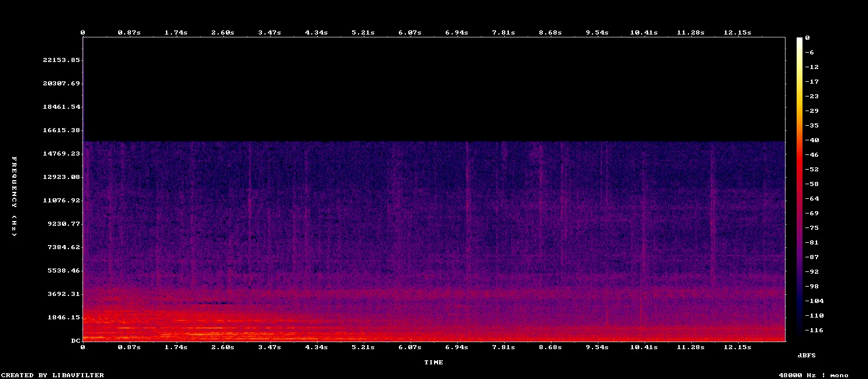The image size is (868, 379).
Task: Select the -58 dBFS scale value
Action: point(812,184)
